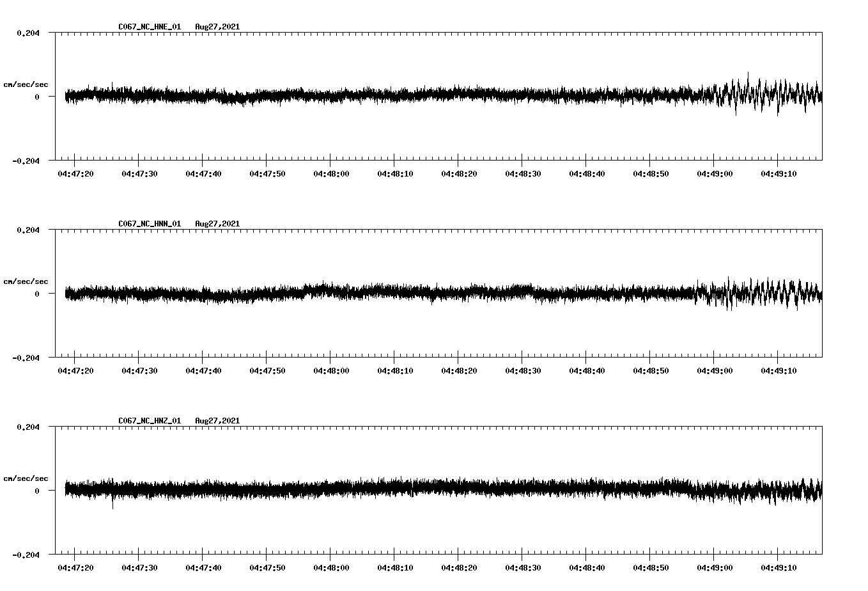Click the 04:47:40 time label under HNN plot
Image resolution: width=868 pixels, height=591 pixels.
(203, 370)
